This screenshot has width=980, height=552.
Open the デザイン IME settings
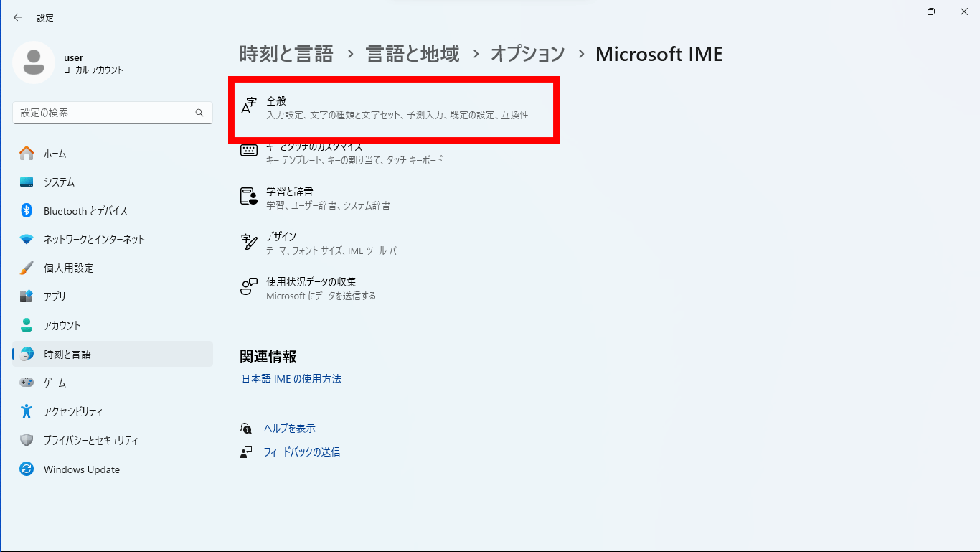click(393, 243)
